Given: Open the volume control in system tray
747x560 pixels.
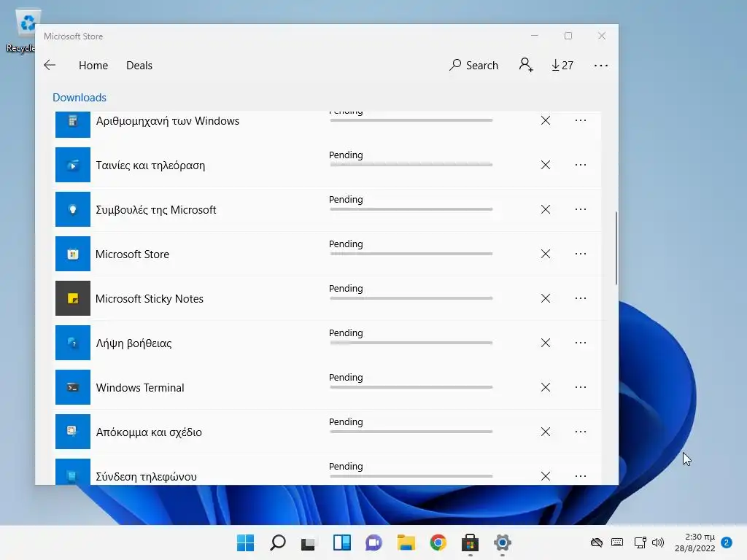Looking at the screenshot, I should tap(658, 542).
